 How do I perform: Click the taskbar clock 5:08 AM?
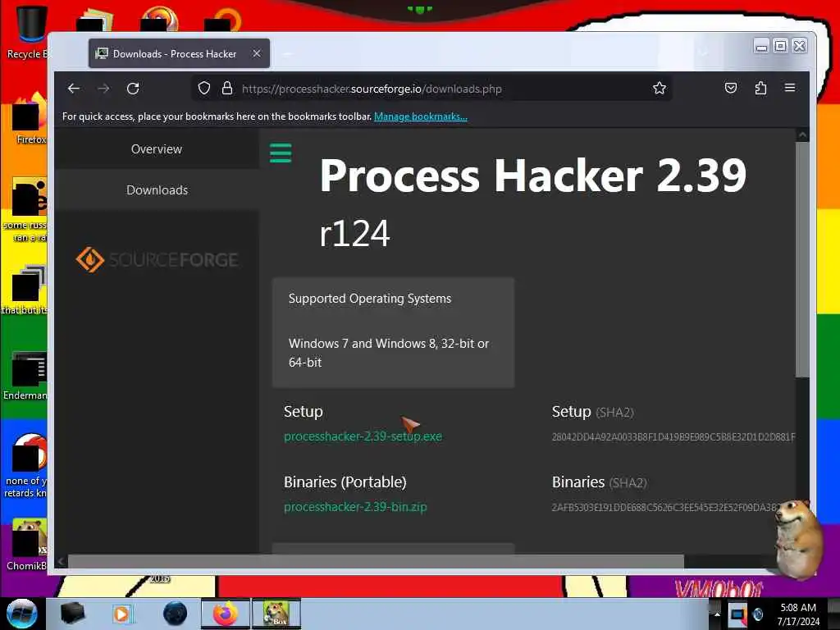(x=798, y=608)
